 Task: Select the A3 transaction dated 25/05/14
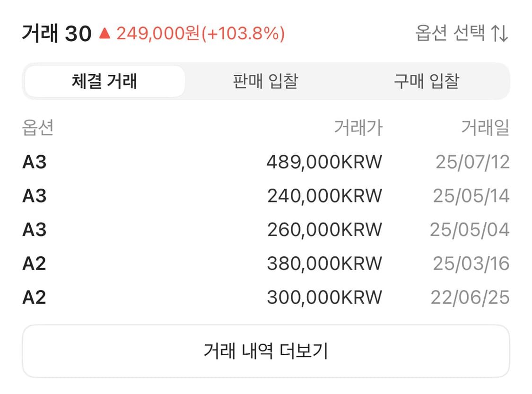266,195
